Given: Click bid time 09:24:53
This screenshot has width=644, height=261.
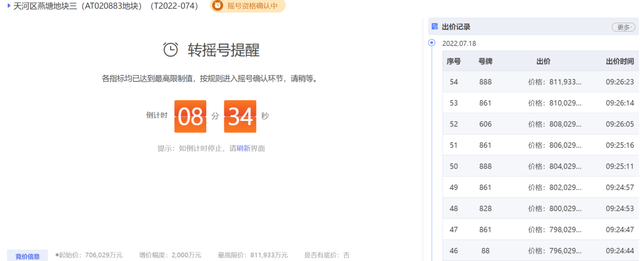Looking at the screenshot, I should (620, 209).
